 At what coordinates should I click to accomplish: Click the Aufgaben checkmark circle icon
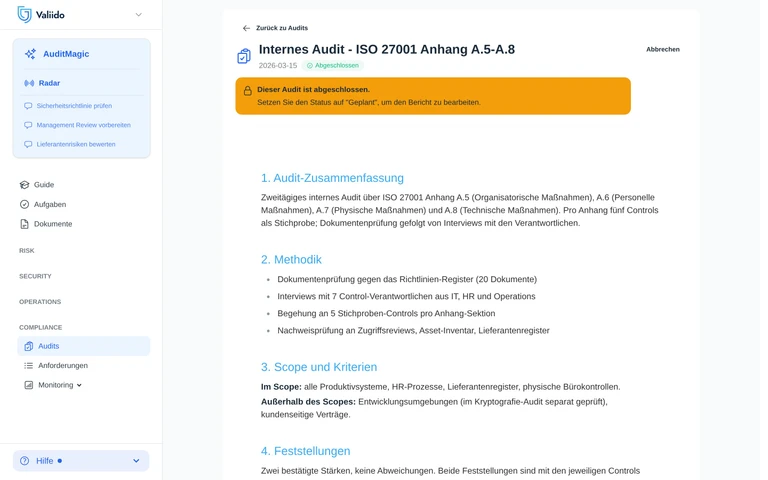(24, 204)
